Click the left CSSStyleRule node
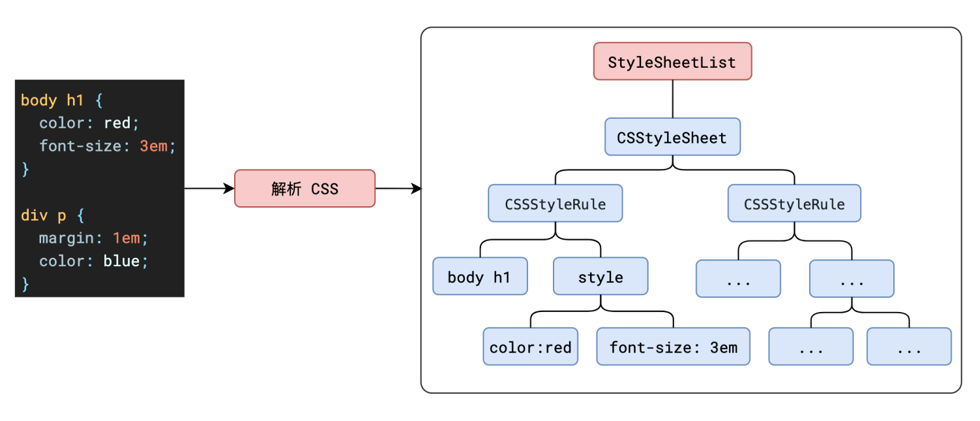980x421 pixels. pyautogui.click(x=555, y=203)
